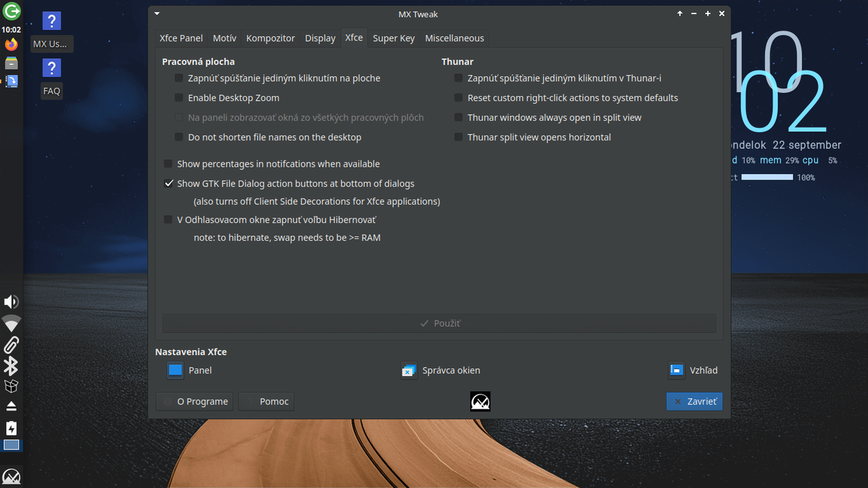Image resolution: width=868 pixels, height=488 pixels.
Task: Enable single-click launching in Thunar
Action: pos(458,78)
